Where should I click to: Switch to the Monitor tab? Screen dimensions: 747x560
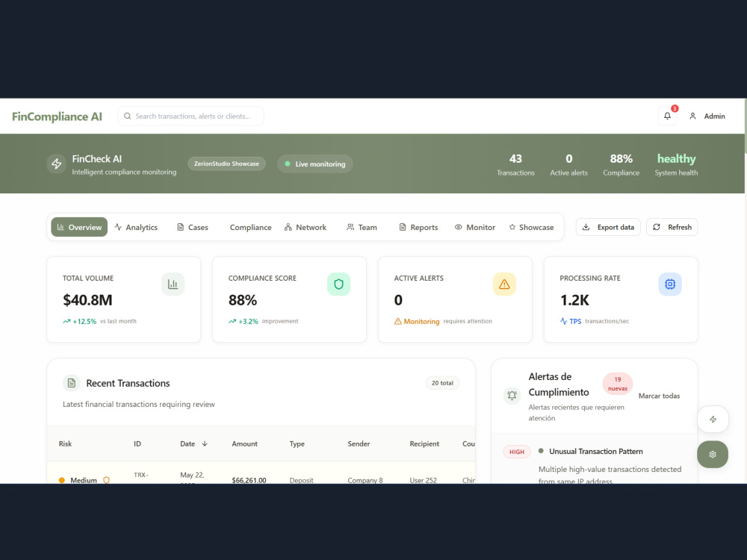click(x=475, y=227)
